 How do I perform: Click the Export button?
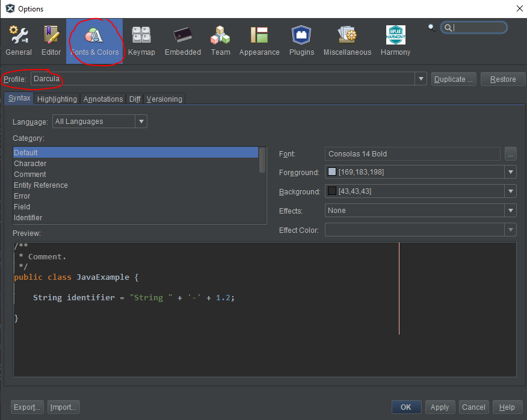(27, 407)
